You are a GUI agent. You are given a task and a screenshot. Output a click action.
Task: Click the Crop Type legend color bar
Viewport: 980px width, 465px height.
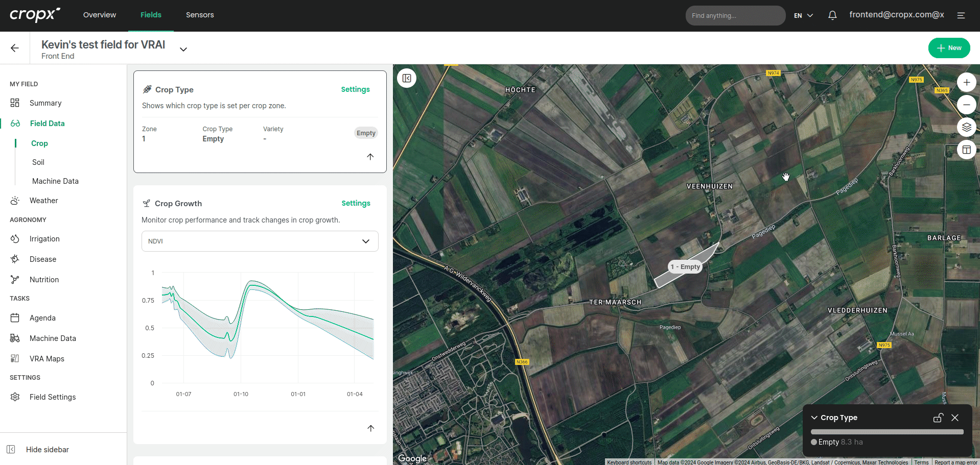pyautogui.click(x=887, y=432)
